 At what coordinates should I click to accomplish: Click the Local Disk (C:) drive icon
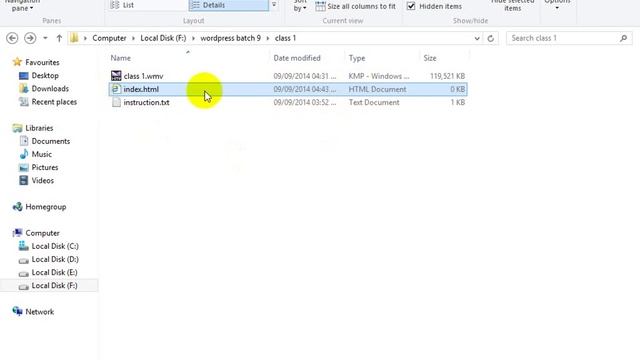(24, 246)
